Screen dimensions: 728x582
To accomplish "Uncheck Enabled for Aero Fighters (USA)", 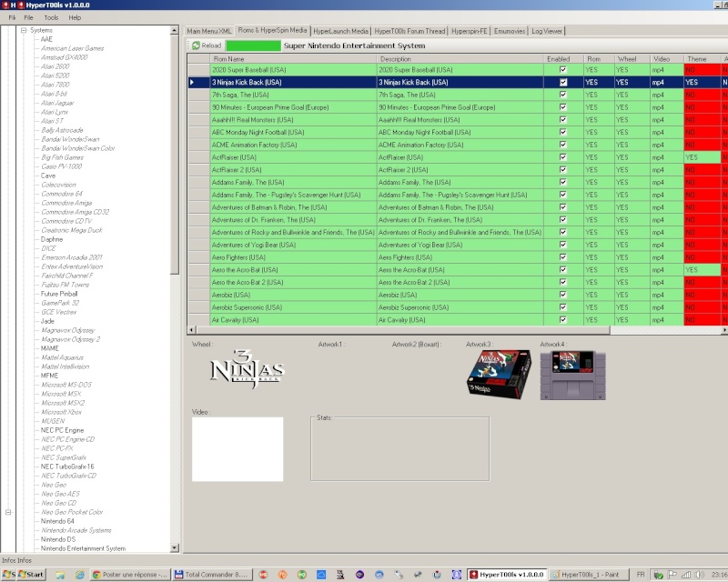I will [x=563, y=257].
